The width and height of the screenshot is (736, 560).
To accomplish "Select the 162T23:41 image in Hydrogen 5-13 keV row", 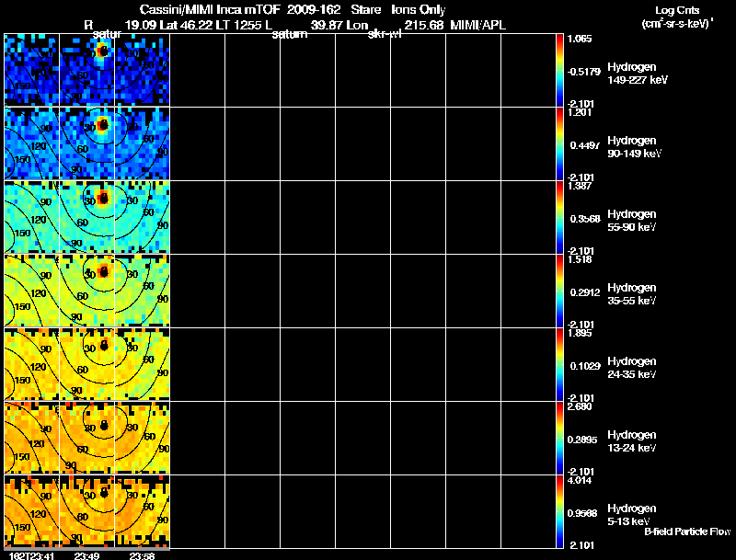I will tap(31, 511).
